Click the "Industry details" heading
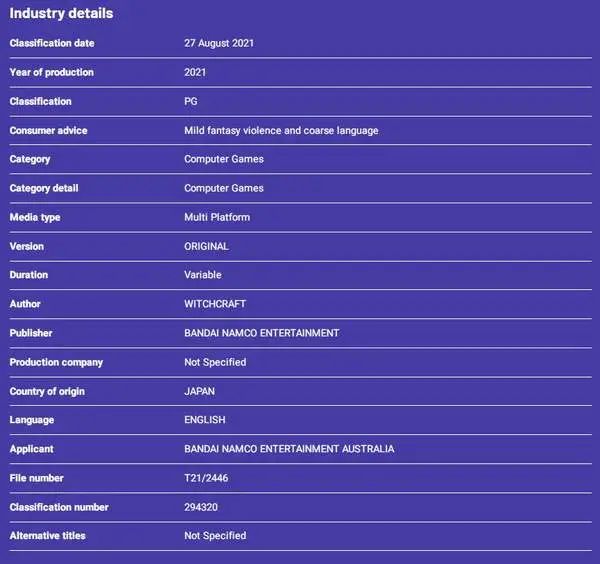600x564 pixels. (x=61, y=14)
